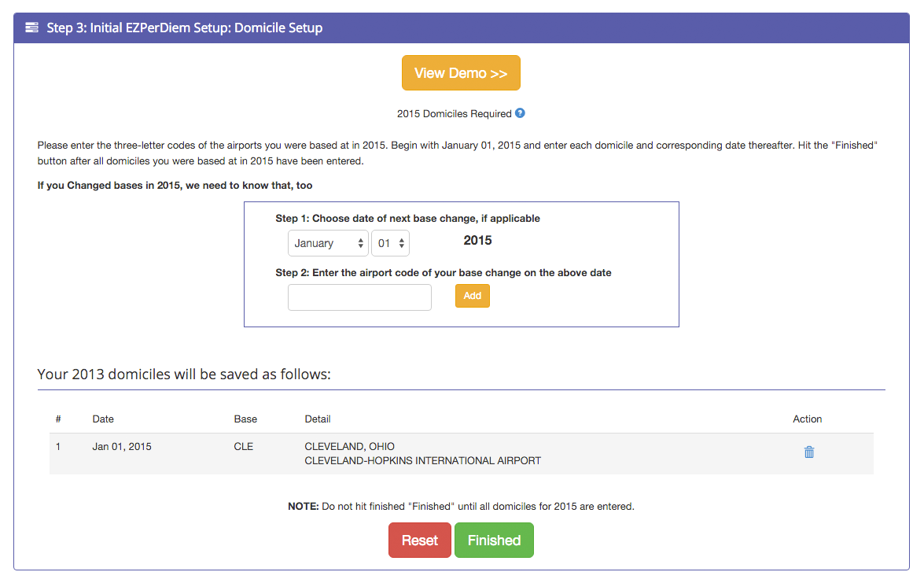Hit the green Finished button

(494, 541)
